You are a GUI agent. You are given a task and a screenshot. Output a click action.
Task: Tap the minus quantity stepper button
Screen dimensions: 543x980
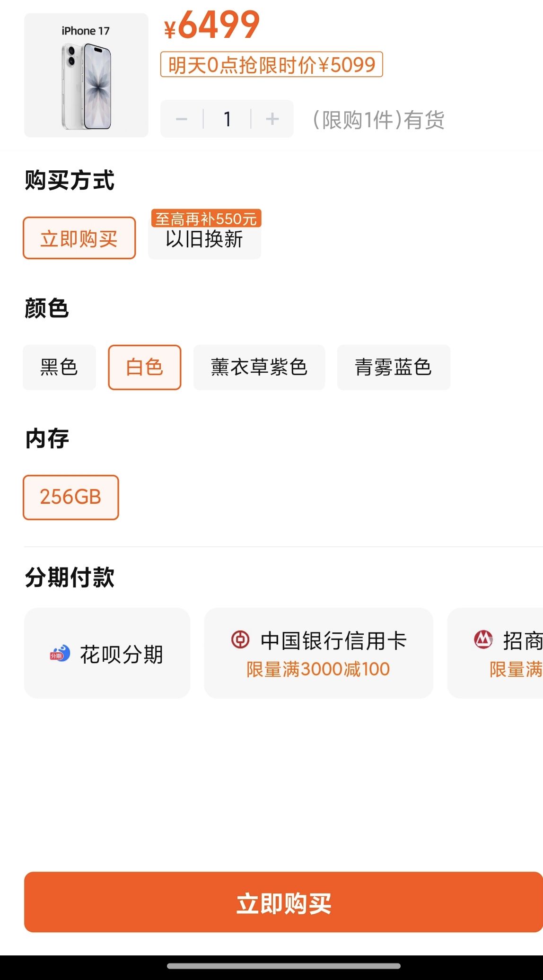pos(182,119)
